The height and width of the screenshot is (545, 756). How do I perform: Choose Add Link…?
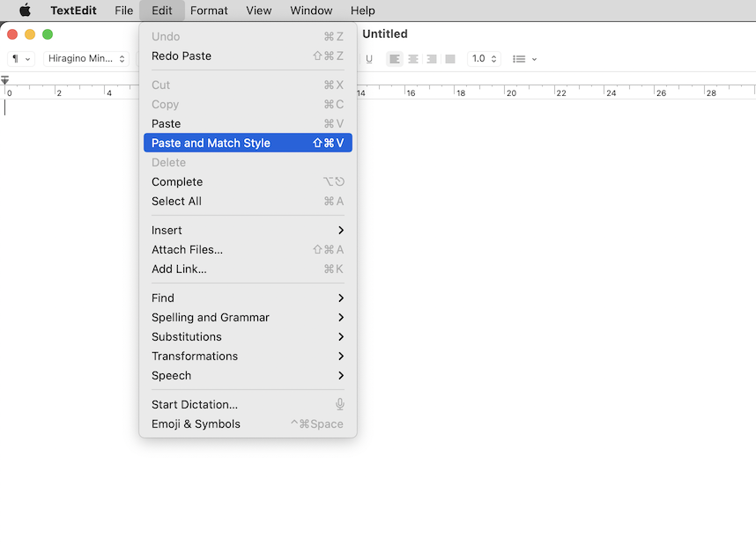pos(248,269)
